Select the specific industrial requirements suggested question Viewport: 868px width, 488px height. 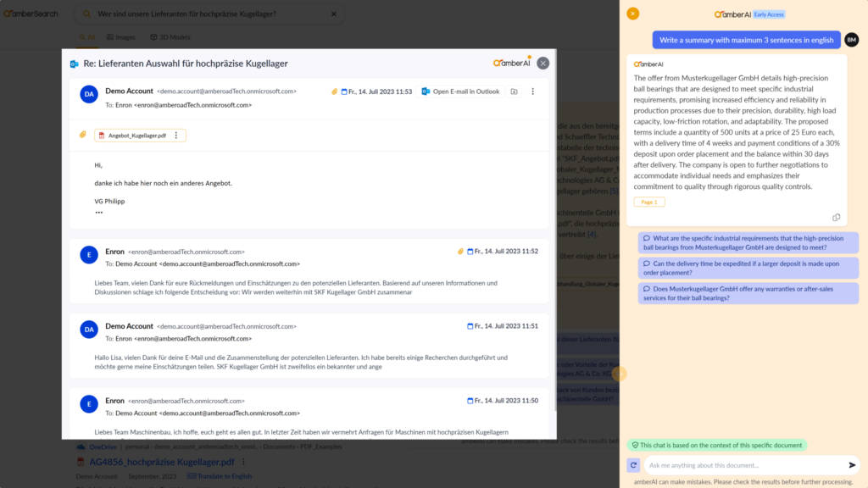(750, 243)
